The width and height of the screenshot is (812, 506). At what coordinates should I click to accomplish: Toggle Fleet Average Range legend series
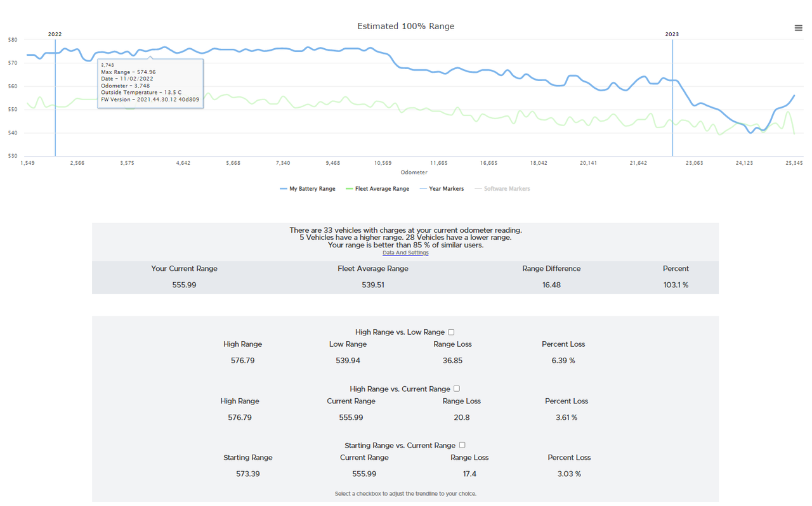coord(377,189)
